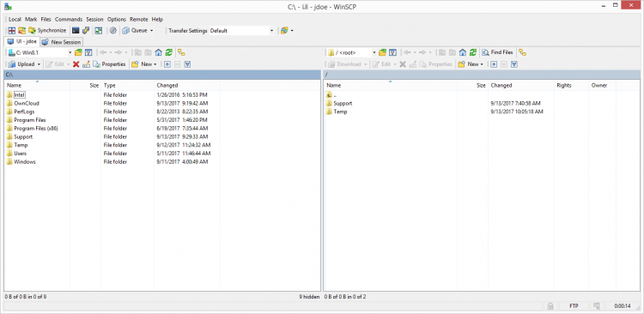Click the Synchronize button
Viewport: 644px width, 314px height.
tap(47, 30)
